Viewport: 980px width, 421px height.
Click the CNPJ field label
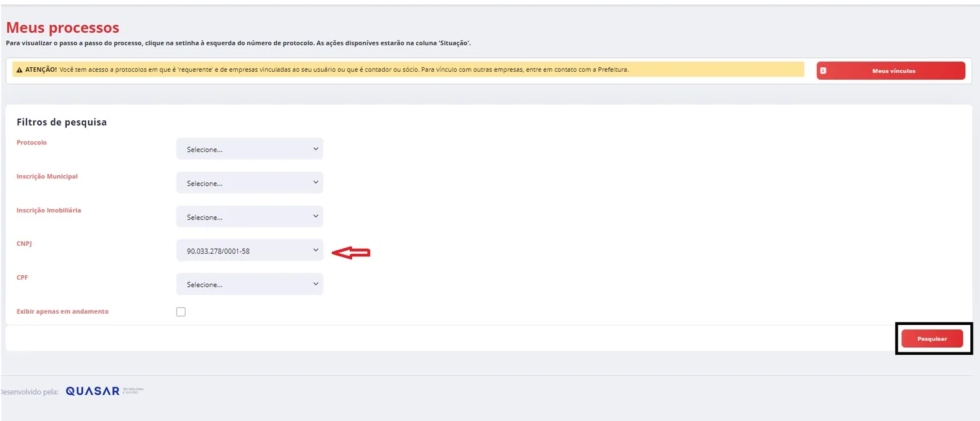click(24, 244)
